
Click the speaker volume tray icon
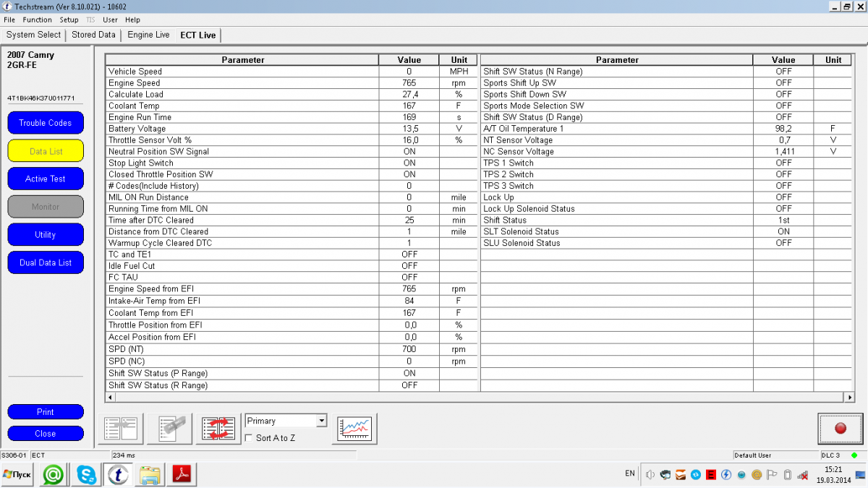(x=650, y=475)
